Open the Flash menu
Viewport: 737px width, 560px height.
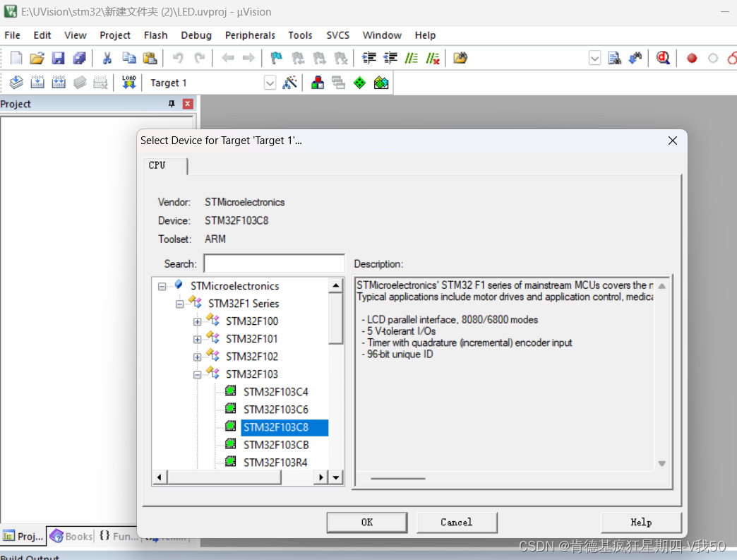[x=155, y=35]
